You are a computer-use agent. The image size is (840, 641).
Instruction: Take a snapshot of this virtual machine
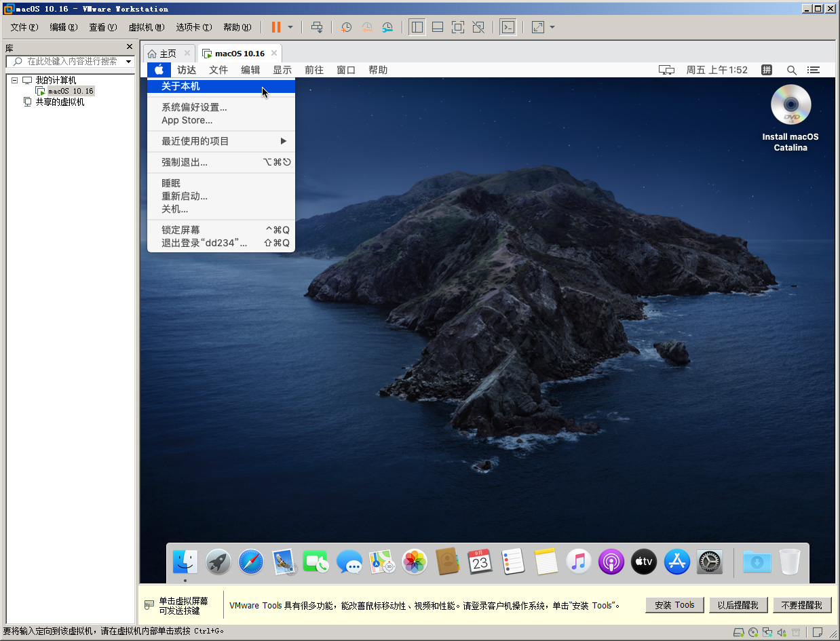346,27
